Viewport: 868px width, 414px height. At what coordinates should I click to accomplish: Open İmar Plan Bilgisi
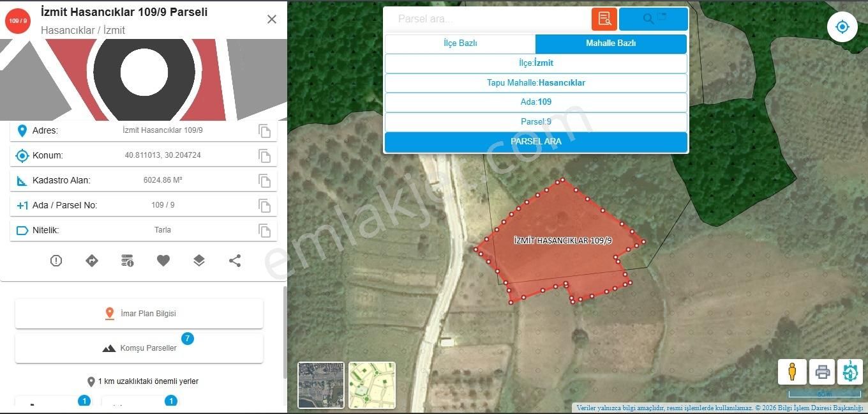click(139, 314)
